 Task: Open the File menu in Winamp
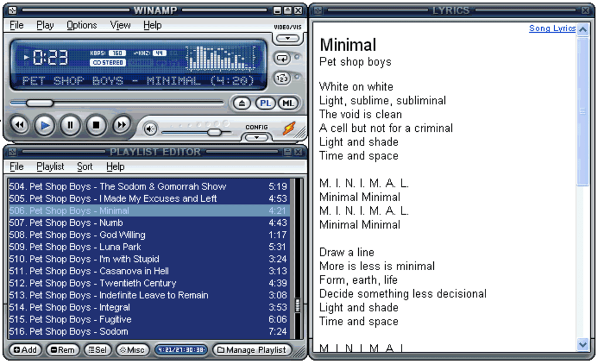tap(16, 25)
